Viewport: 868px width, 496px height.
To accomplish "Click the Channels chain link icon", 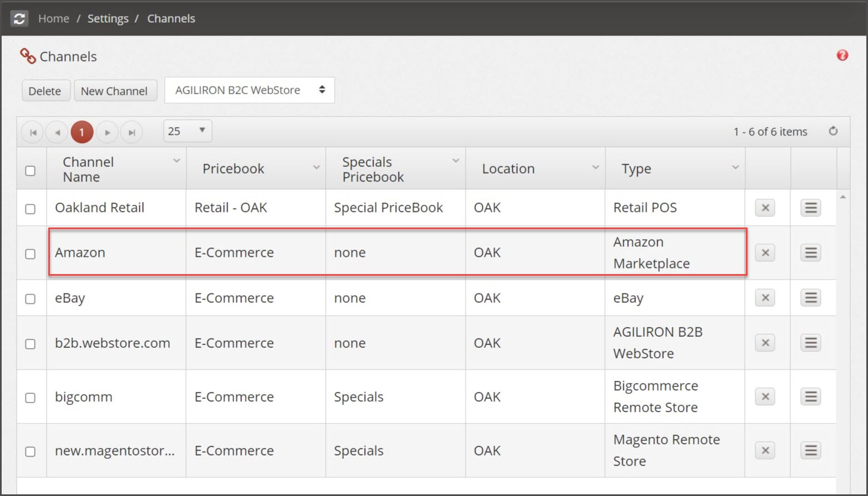I will pos(28,55).
